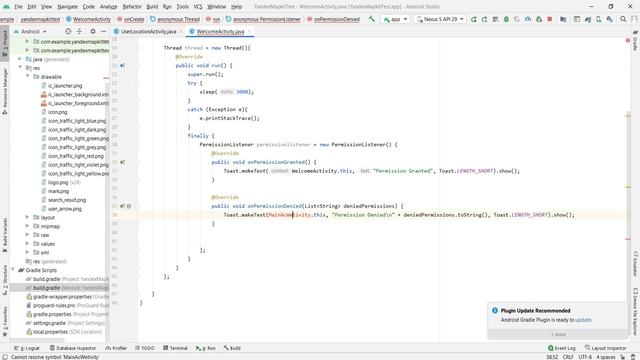Click the Debug app bug icon

[x=506, y=19]
